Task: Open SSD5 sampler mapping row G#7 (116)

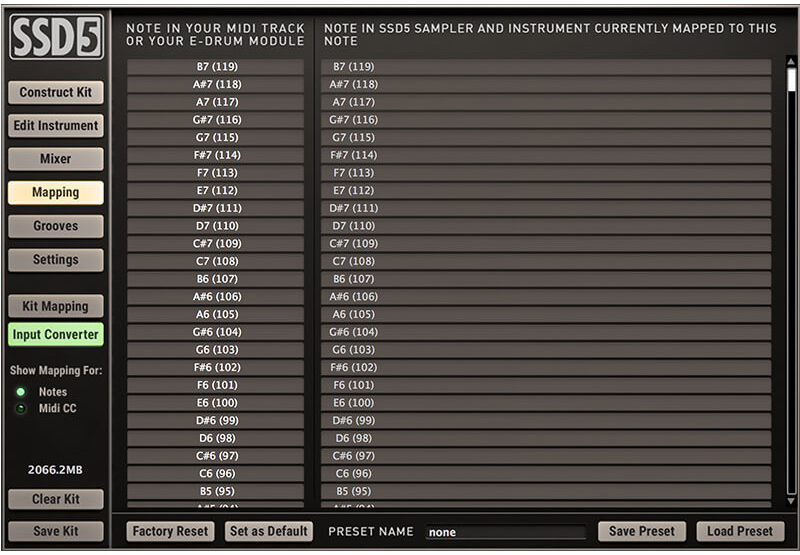Action: [546, 120]
